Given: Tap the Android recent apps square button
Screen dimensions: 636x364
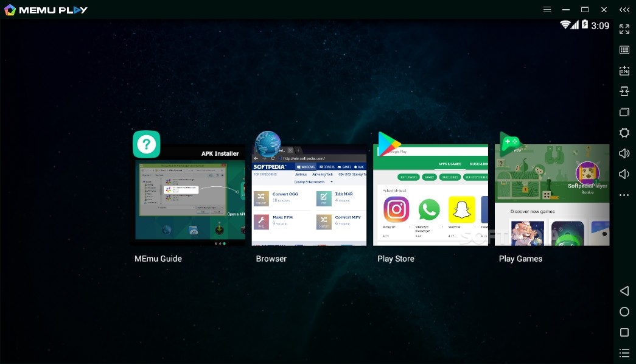Looking at the screenshot, I should click(x=624, y=332).
